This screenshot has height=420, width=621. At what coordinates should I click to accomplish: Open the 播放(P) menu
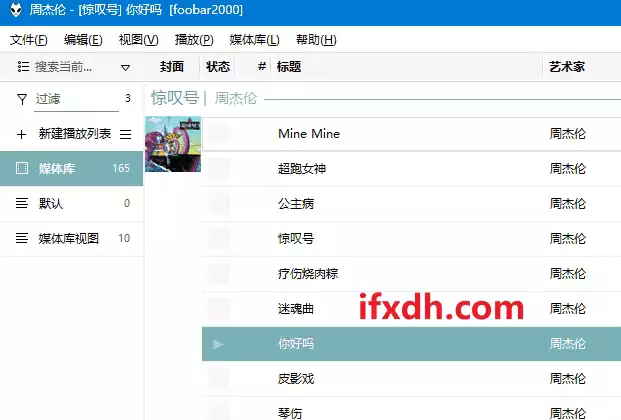pos(194,40)
